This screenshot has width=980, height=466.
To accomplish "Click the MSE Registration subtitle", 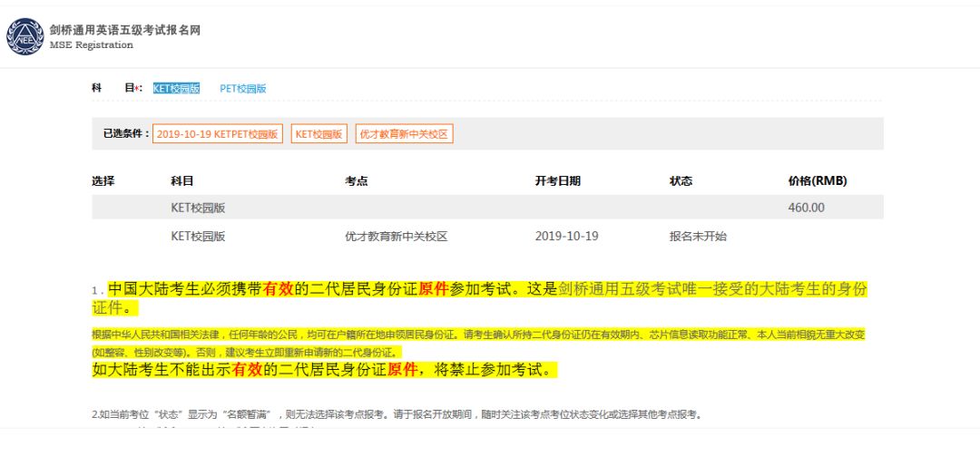I will click(92, 45).
